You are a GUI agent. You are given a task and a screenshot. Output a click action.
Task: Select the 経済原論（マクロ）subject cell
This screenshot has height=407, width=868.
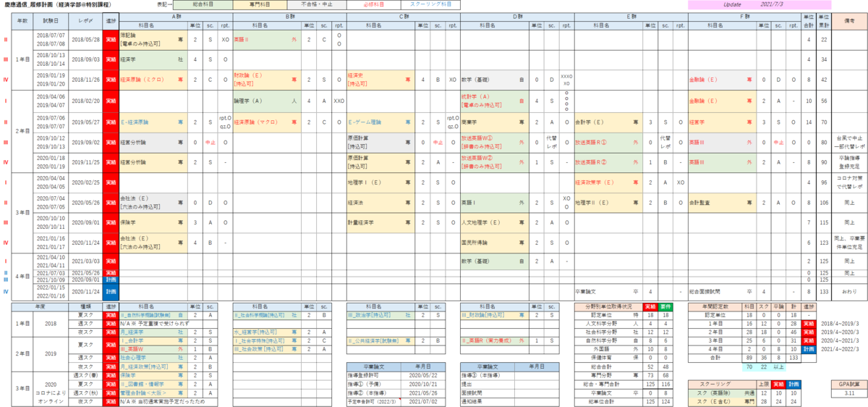tap(265, 122)
